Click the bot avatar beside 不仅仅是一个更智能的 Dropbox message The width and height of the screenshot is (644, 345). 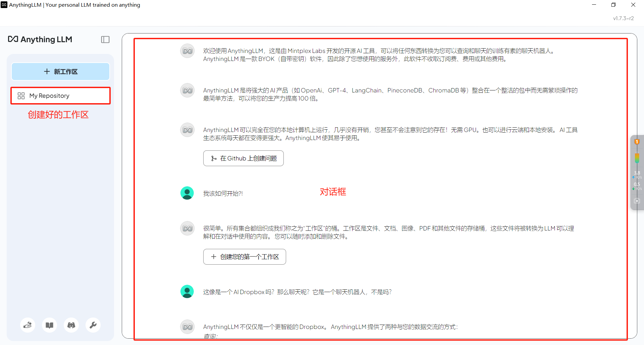[x=187, y=327]
